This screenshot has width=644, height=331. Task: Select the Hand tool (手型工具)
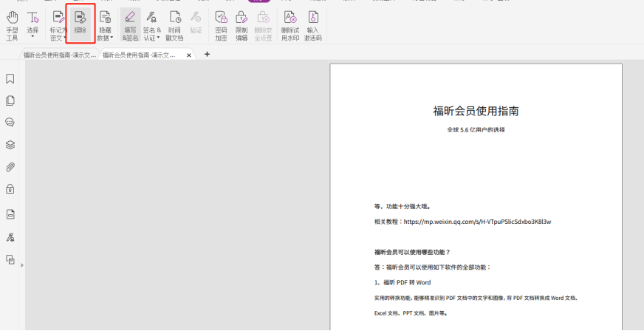click(x=13, y=25)
